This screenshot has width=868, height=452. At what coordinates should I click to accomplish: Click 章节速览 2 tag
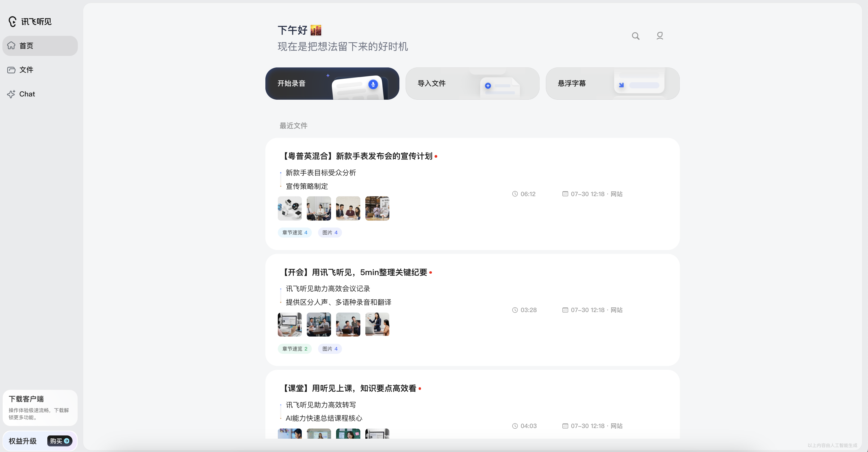point(295,349)
